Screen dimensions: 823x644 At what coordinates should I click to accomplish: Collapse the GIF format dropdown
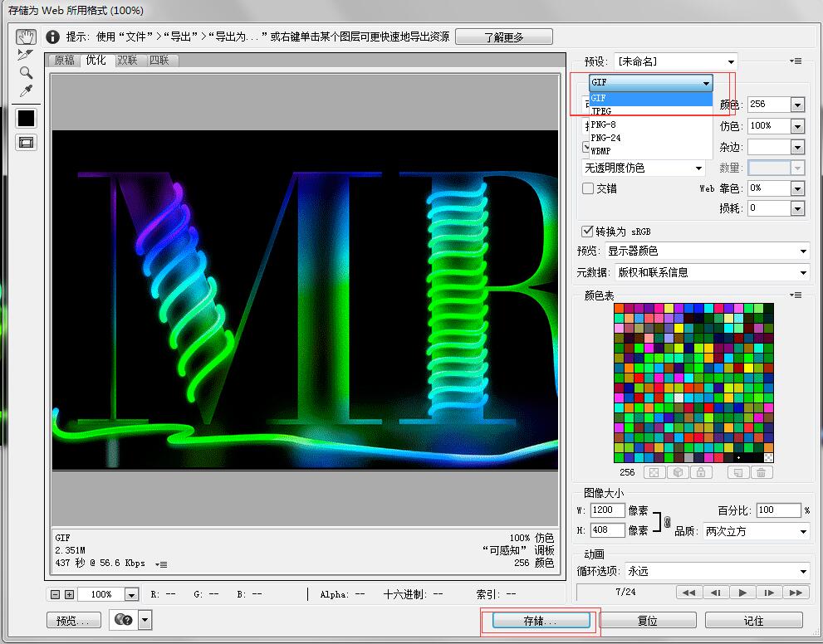(x=651, y=82)
